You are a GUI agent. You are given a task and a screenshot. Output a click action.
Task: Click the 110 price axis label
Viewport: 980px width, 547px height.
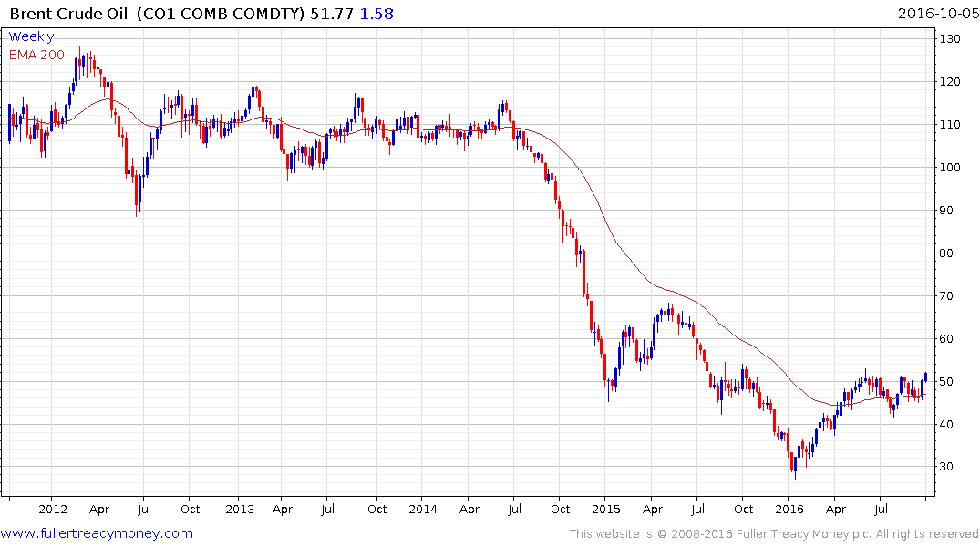[950, 124]
